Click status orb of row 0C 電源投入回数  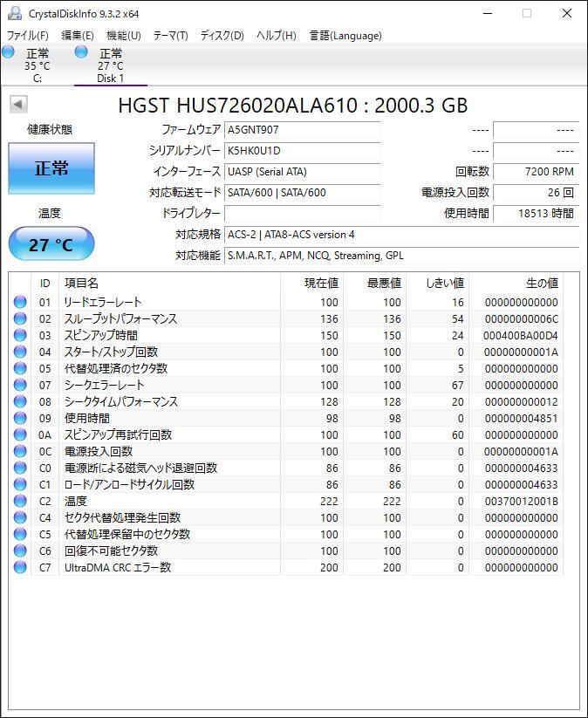pyautogui.click(x=20, y=451)
